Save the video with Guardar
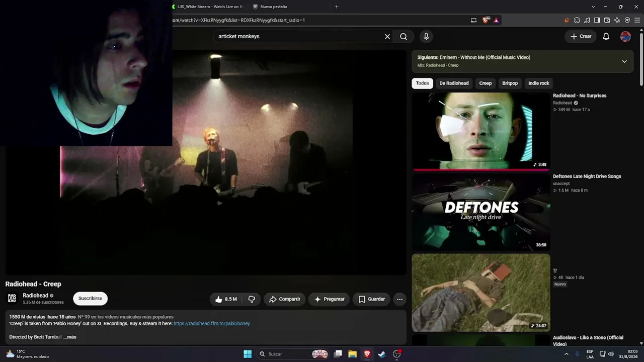This screenshot has height=362, width=644. (371, 299)
